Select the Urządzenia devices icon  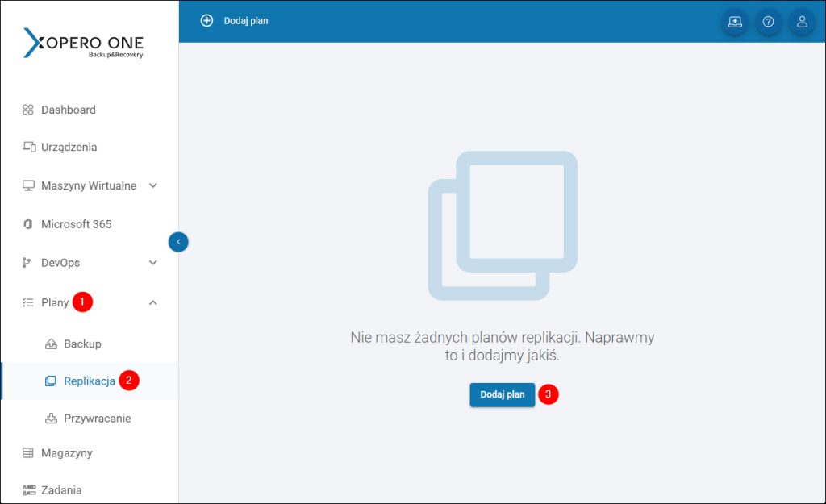point(28,147)
